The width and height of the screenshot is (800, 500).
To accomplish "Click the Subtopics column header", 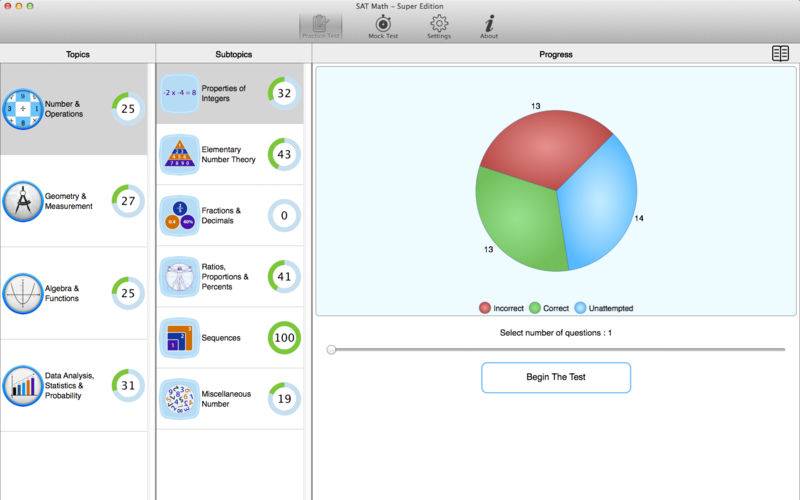I will (234, 54).
